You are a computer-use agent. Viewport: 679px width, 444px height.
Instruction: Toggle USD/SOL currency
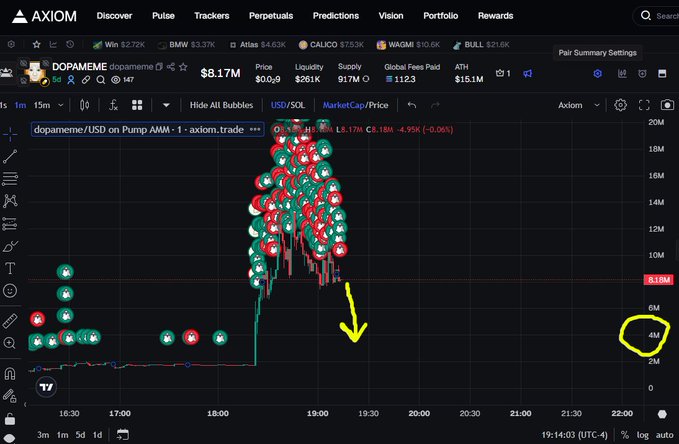point(288,105)
